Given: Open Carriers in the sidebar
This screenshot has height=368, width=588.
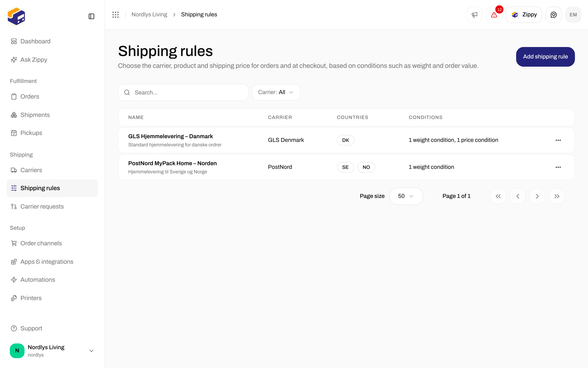Looking at the screenshot, I should pos(52,170).
